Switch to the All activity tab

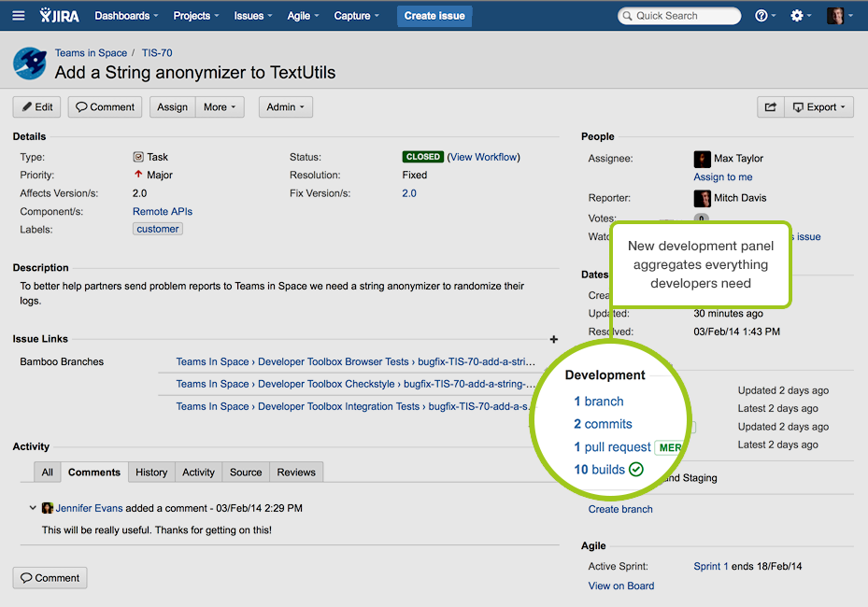[47, 472]
